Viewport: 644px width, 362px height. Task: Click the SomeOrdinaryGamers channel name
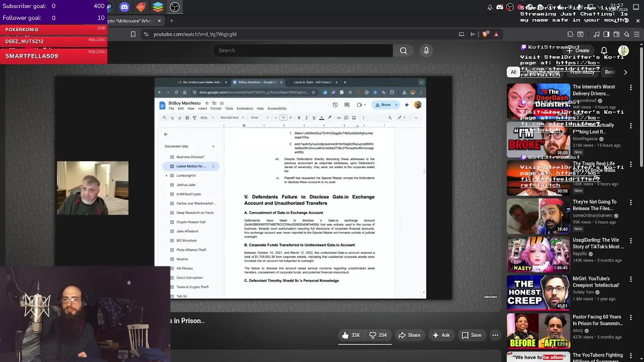[x=592, y=216]
